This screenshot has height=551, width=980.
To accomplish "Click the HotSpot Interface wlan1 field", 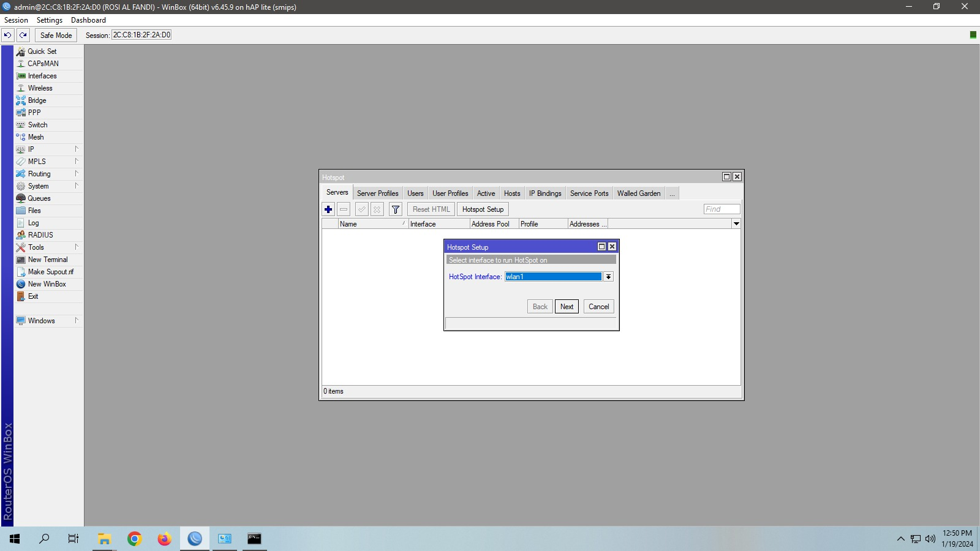I will tap(554, 277).
